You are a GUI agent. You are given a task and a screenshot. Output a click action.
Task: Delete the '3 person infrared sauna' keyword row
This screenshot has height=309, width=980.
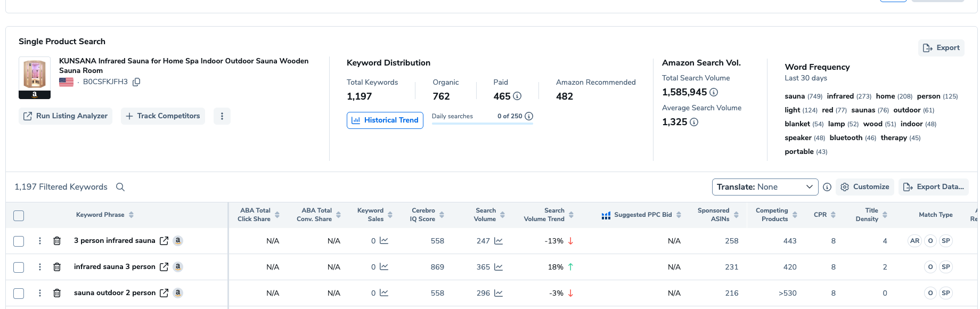[57, 241]
